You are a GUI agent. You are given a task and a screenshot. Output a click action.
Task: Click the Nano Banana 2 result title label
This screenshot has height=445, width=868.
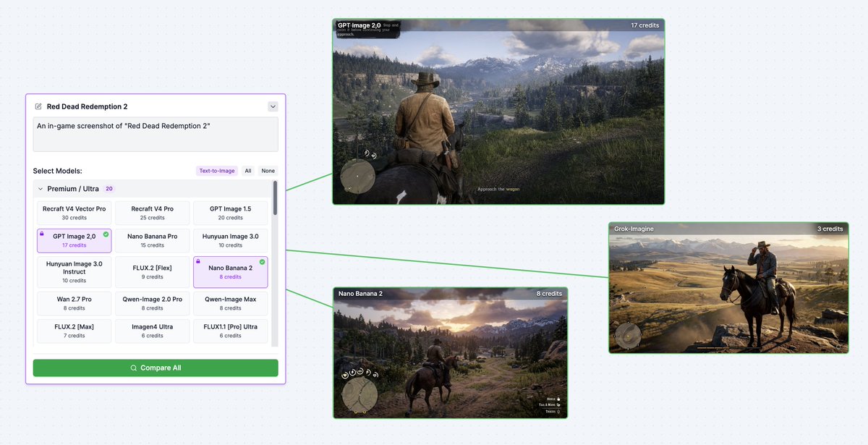(x=360, y=294)
